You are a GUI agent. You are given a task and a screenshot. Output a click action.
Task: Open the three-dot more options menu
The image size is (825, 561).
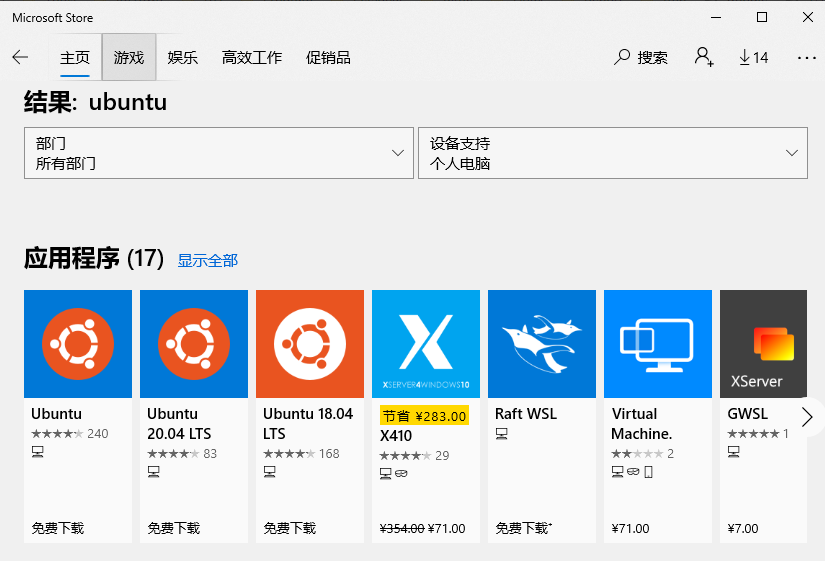[x=806, y=57]
